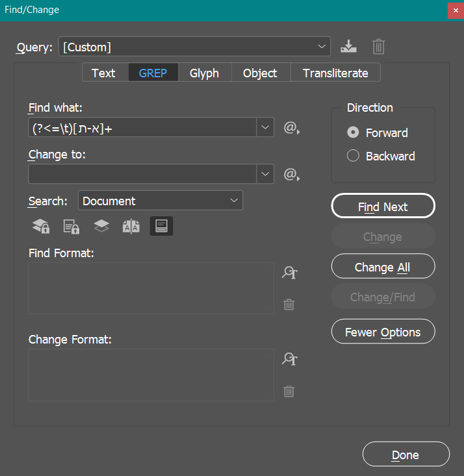Image resolution: width=464 pixels, height=476 pixels.
Task: Toggle Include Footnotes search option
Action: 161,226
